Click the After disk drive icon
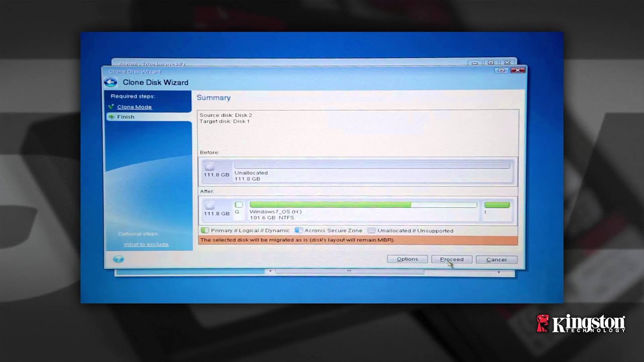Screen dimensions: 644x362 click(x=210, y=205)
